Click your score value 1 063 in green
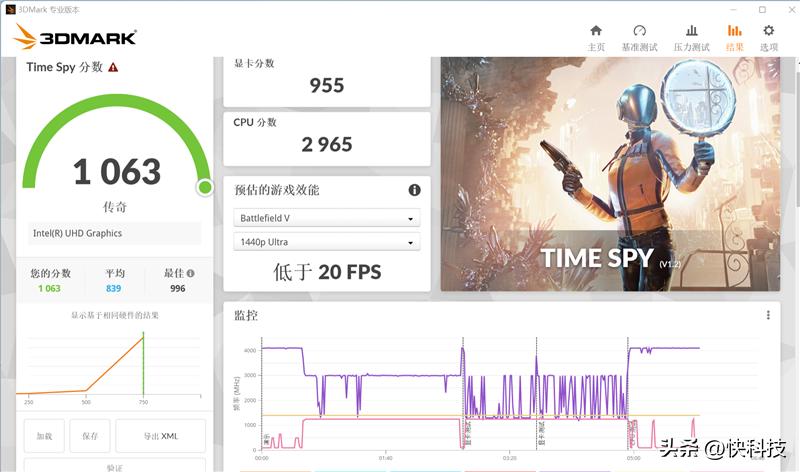The height and width of the screenshot is (472, 800). (x=49, y=288)
